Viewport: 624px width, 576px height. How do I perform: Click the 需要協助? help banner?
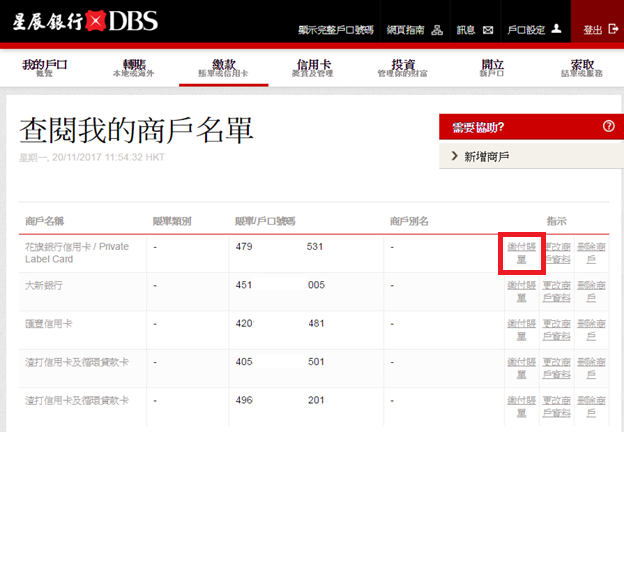tap(520, 127)
